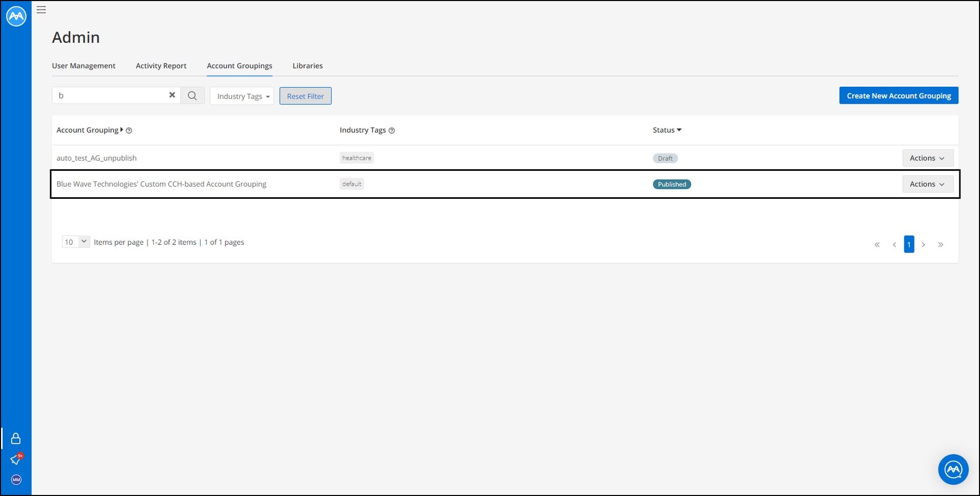Image resolution: width=980 pixels, height=496 pixels.
Task: Open Actions menu for auto_test_AG_unpublish
Action: [x=928, y=158]
